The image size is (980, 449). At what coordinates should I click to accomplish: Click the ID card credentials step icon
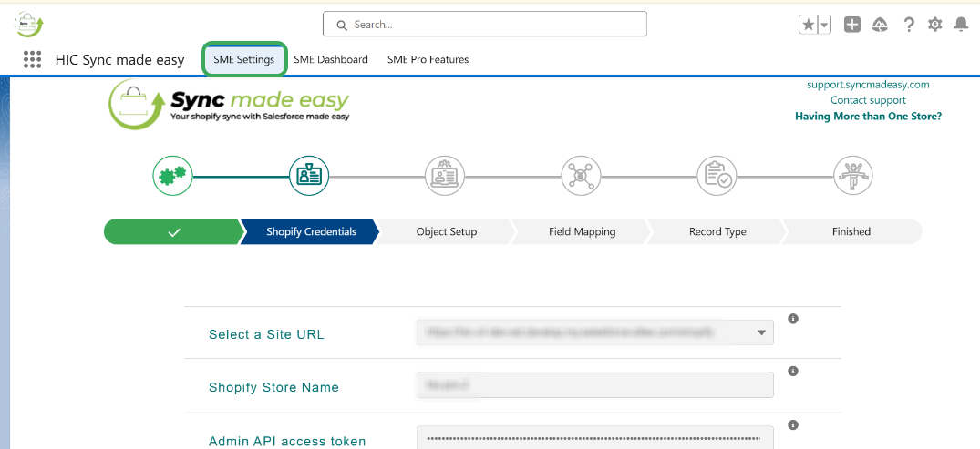coord(309,176)
